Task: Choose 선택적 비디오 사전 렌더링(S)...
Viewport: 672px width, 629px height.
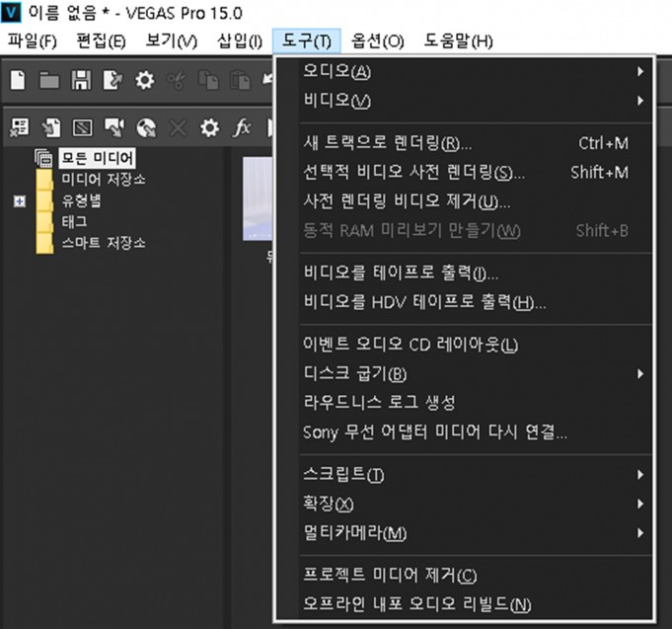Action: click(476, 173)
